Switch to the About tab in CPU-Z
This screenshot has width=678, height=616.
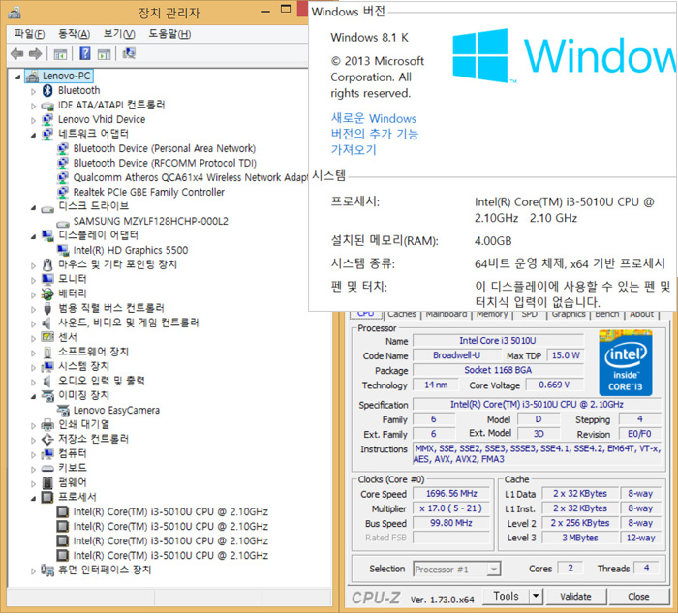641,314
